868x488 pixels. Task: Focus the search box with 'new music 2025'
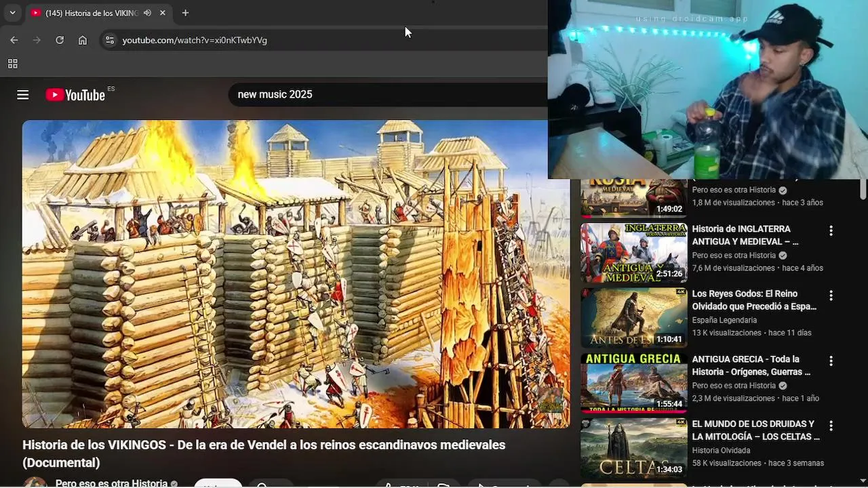pyautogui.click(x=388, y=95)
